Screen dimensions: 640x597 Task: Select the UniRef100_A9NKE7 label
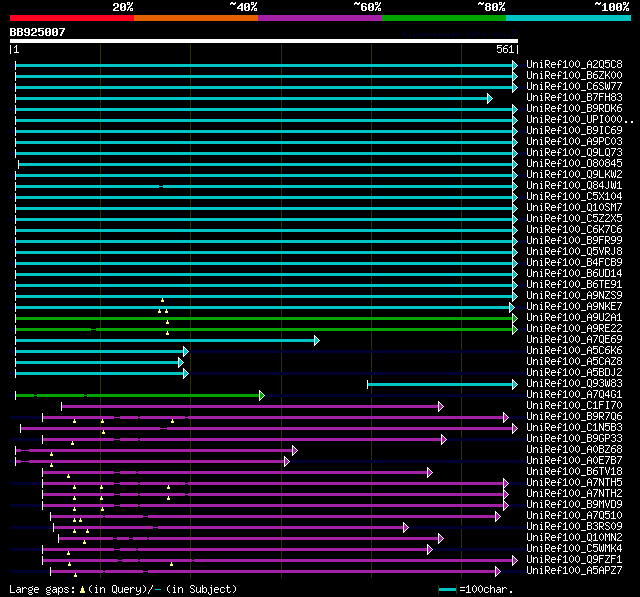[574, 307]
